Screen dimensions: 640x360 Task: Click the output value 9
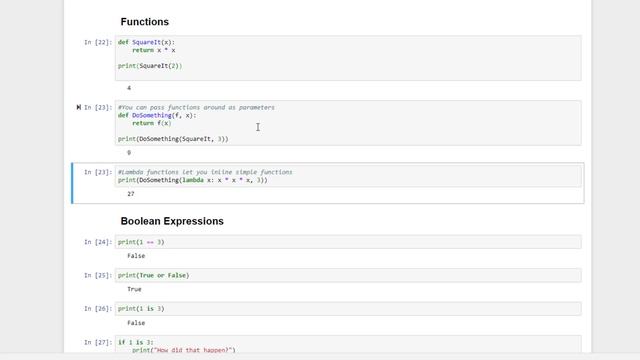point(129,153)
